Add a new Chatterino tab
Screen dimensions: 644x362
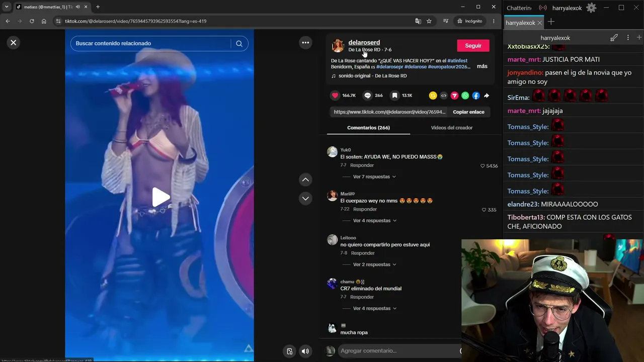551,22
